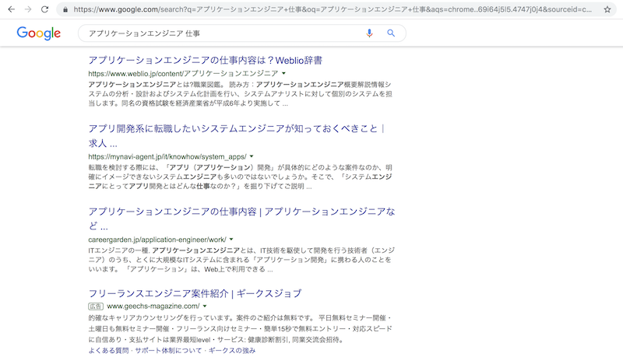Click the browser address bar URL
The height and width of the screenshot is (364, 623).
pos(333,9)
